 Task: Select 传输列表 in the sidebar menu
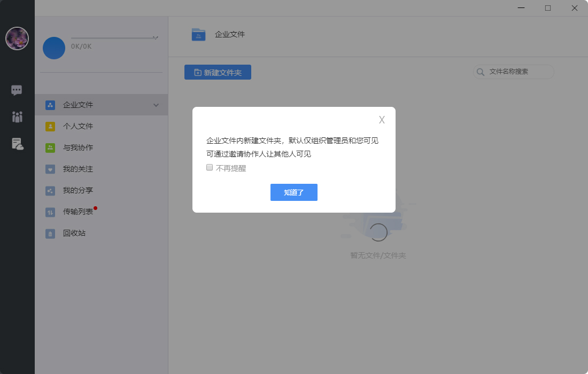(x=101, y=212)
